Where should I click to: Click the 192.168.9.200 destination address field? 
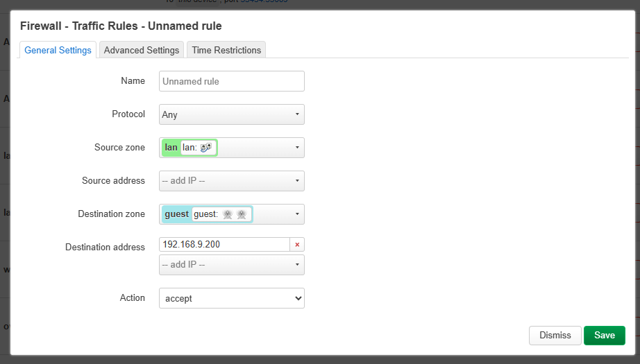point(224,245)
